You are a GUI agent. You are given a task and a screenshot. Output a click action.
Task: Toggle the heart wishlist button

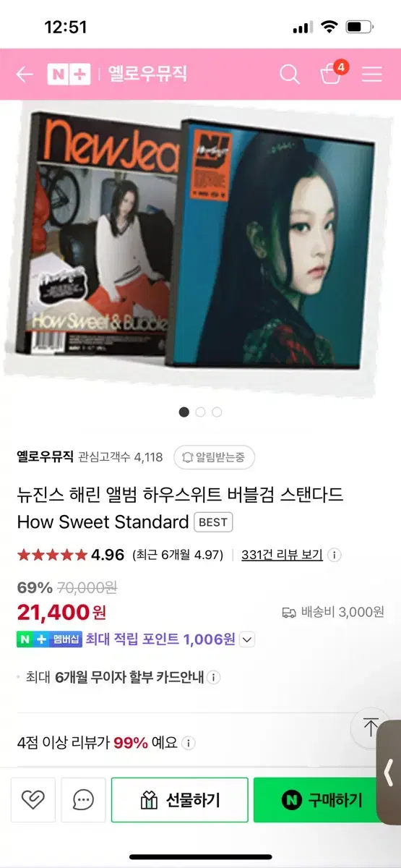click(33, 800)
